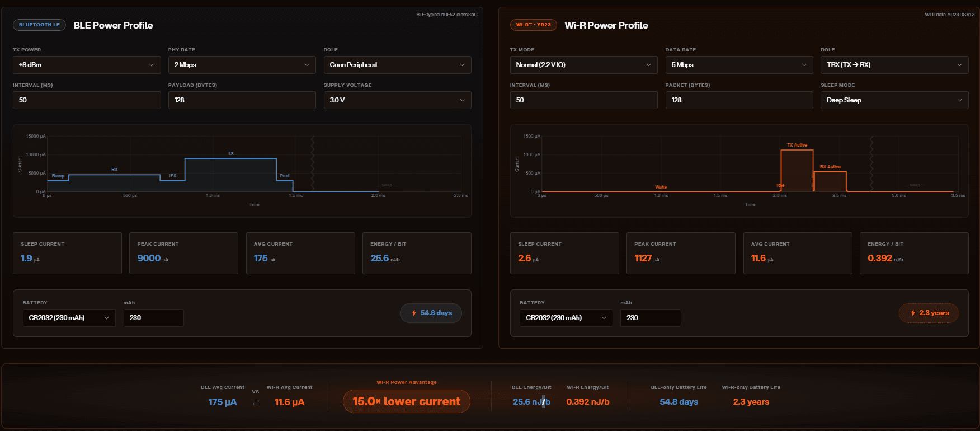Click the BLE Payload (bytes) field
980x431 pixels.
242,100
